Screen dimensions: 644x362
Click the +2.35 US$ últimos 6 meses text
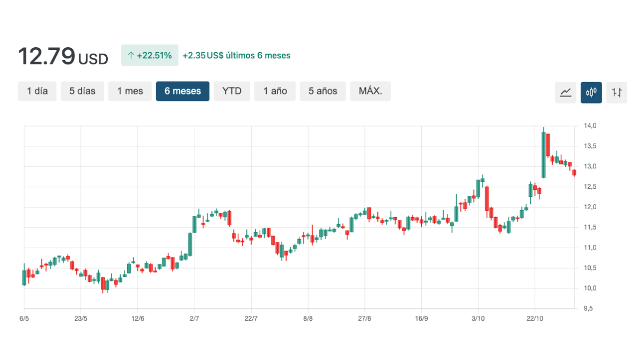click(x=236, y=55)
